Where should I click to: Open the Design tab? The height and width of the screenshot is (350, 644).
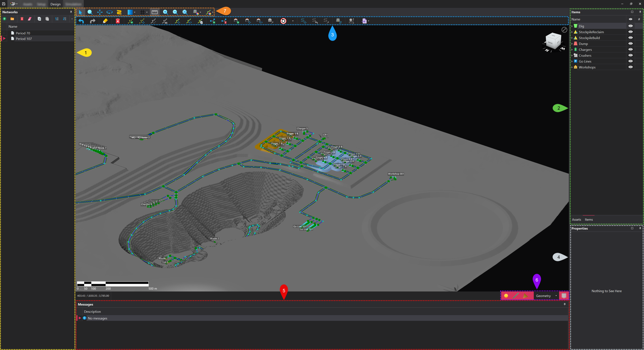click(55, 4)
